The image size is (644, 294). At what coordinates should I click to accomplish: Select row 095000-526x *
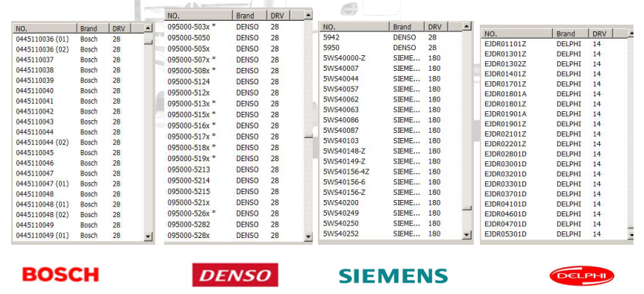[x=234, y=213]
